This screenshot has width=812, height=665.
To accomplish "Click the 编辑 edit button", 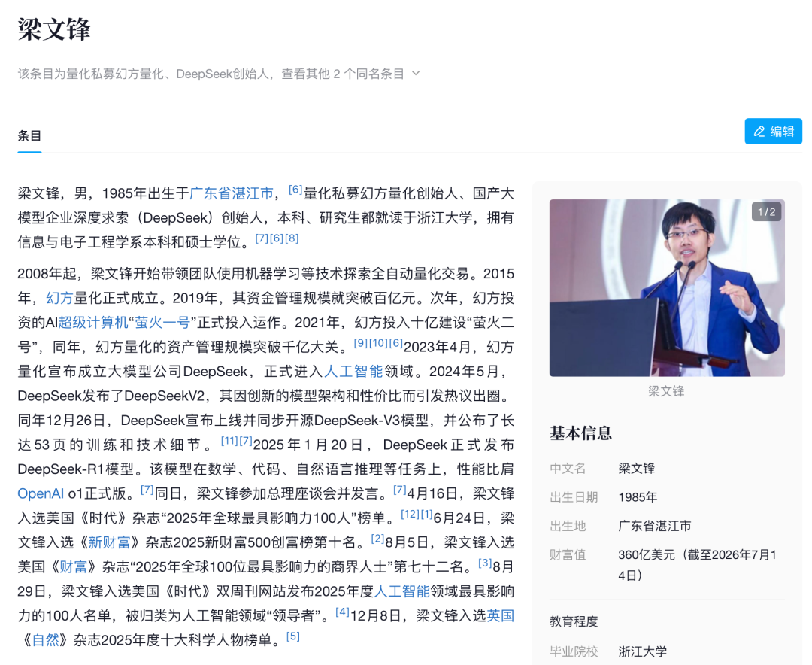I will pos(773,131).
